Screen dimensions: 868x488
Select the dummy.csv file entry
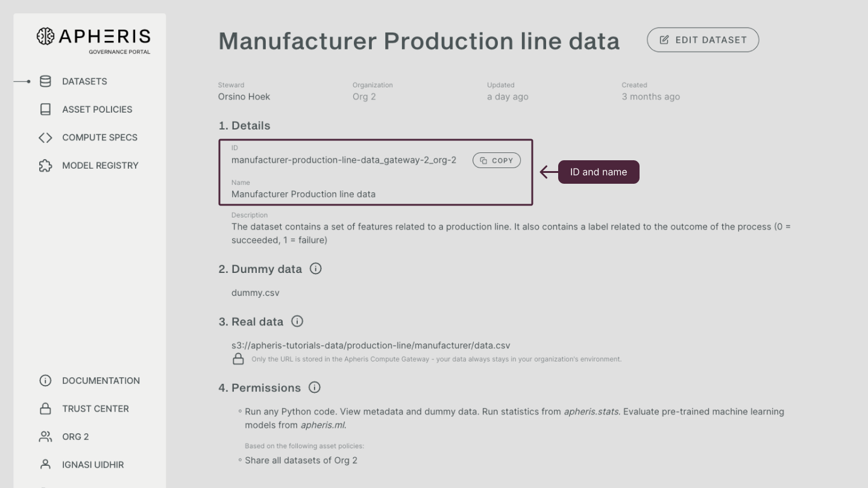coord(255,292)
